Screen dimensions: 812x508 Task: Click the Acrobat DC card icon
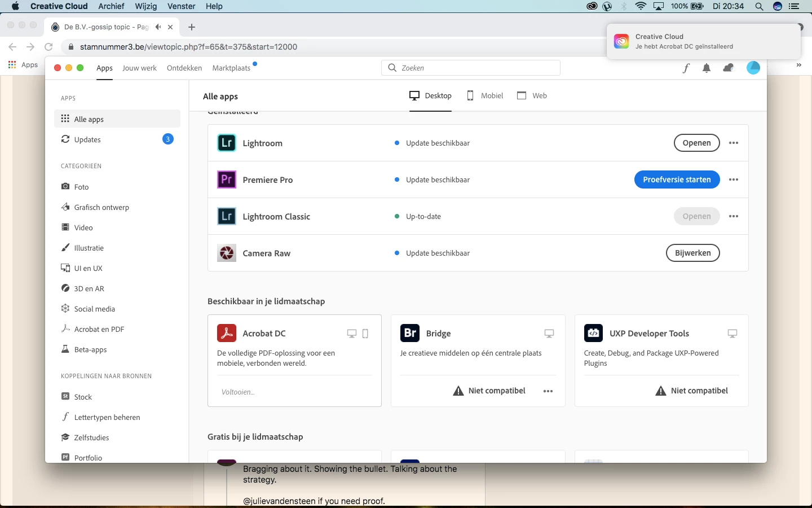227,333
